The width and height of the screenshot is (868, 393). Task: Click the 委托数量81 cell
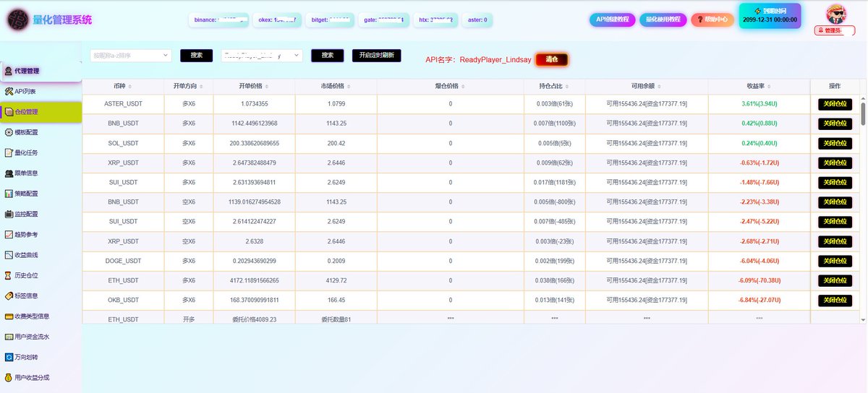click(336, 318)
